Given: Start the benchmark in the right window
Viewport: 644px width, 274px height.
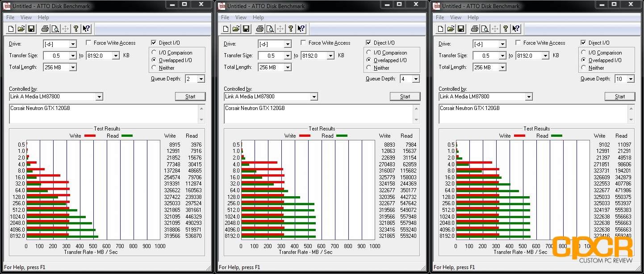Looking at the screenshot, I should 620,97.
